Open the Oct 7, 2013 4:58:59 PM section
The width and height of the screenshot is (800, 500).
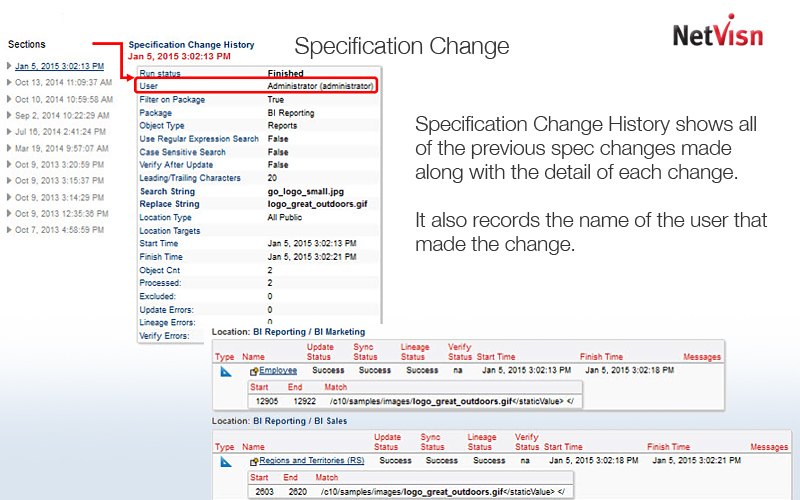[x=59, y=230]
